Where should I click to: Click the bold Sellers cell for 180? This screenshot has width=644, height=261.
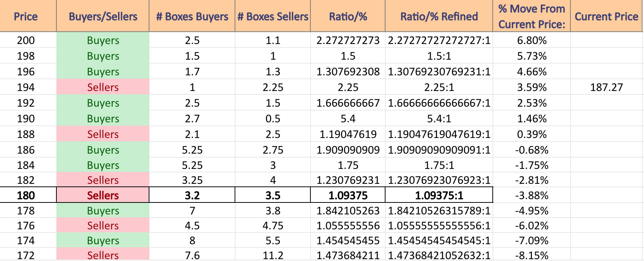pyautogui.click(x=103, y=195)
